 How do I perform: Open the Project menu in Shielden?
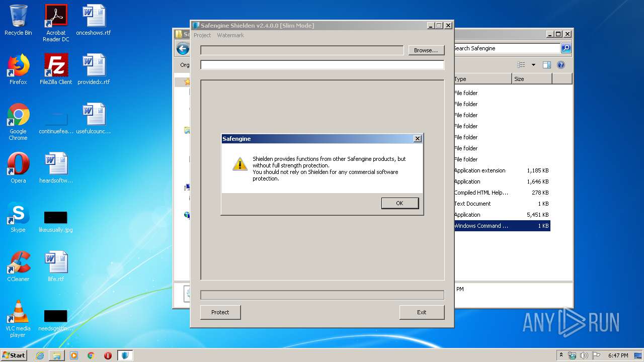point(202,35)
